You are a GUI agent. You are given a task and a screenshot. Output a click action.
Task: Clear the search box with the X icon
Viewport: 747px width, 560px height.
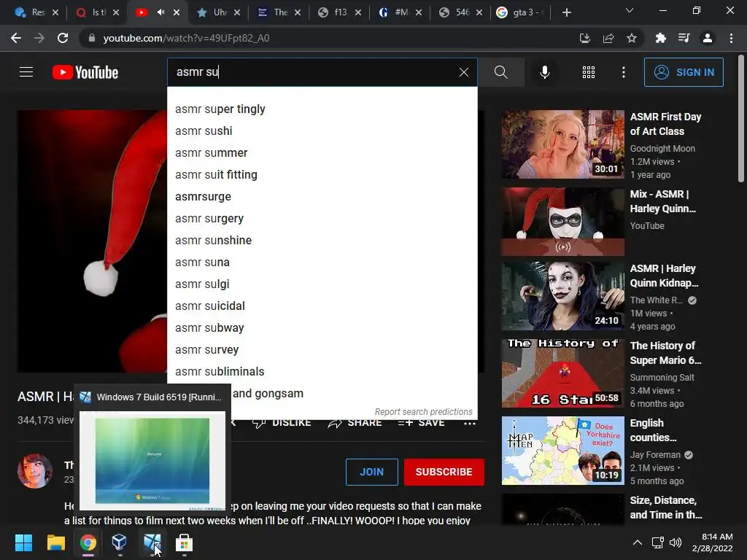click(x=463, y=72)
